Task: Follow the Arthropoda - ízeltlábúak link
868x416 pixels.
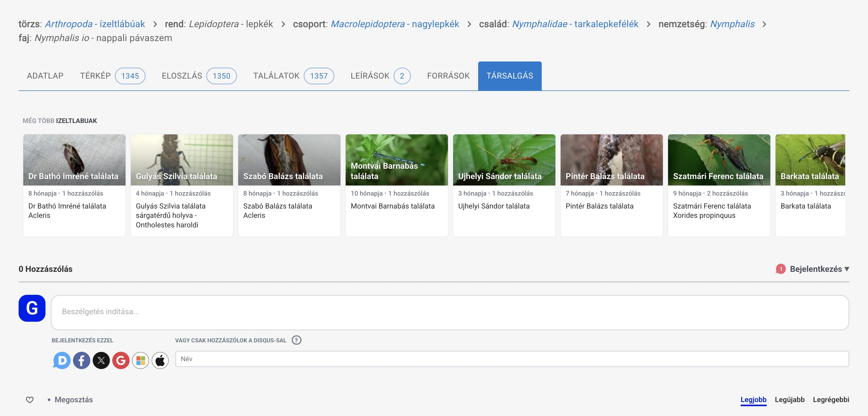Action: point(95,24)
